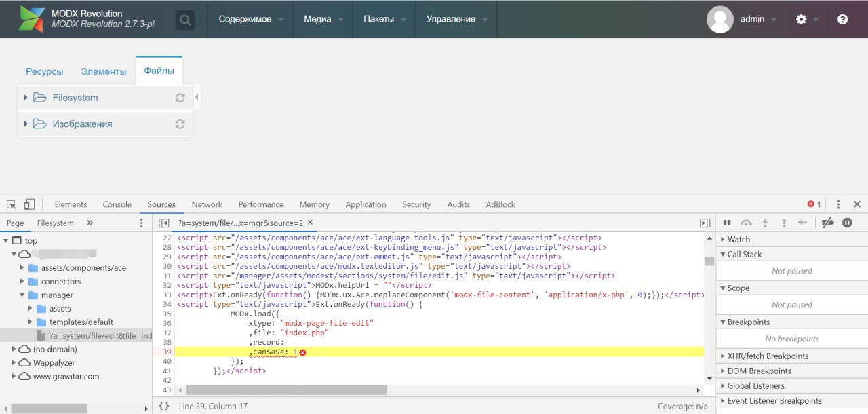Hide the debugger sidebar icon
The height and width of the screenshot is (414, 868).
(x=705, y=223)
